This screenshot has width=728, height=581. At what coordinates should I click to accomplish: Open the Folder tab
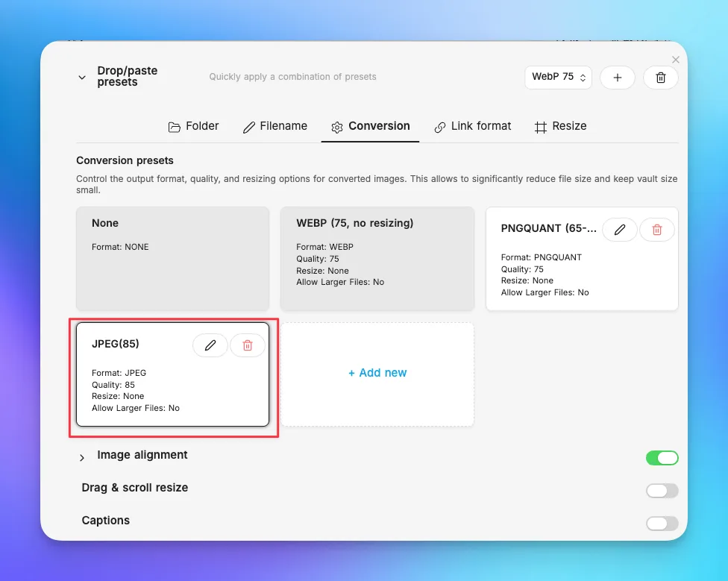[x=193, y=126]
